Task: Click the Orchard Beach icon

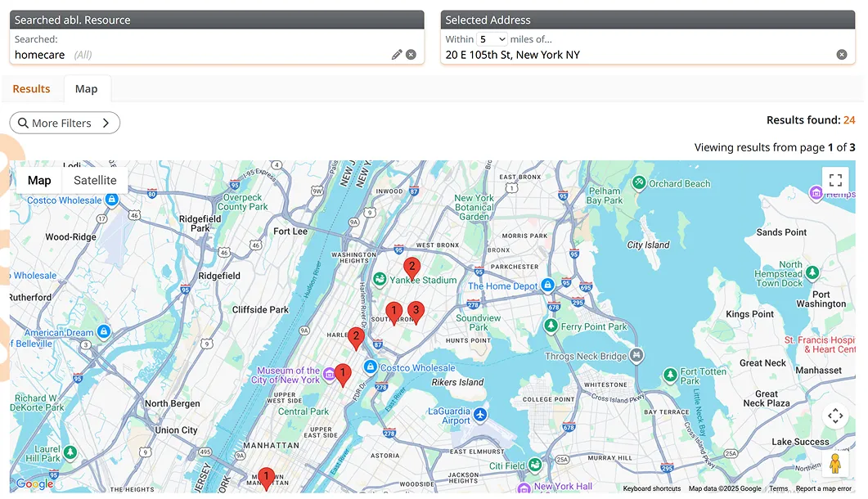Action: [639, 182]
